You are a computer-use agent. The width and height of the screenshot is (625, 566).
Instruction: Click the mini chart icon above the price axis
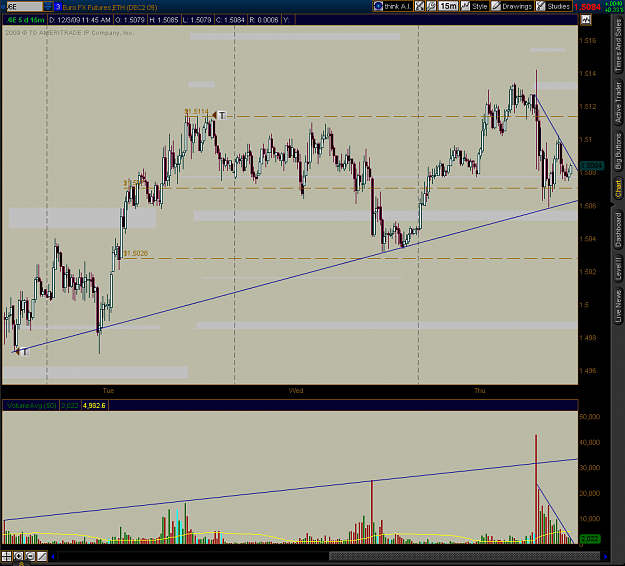[x=586, y=20]
